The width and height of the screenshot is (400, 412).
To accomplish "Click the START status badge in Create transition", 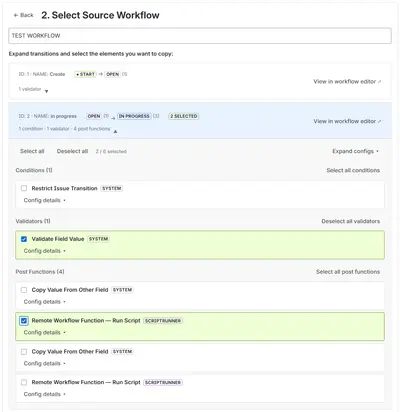I will pos(85,74).
